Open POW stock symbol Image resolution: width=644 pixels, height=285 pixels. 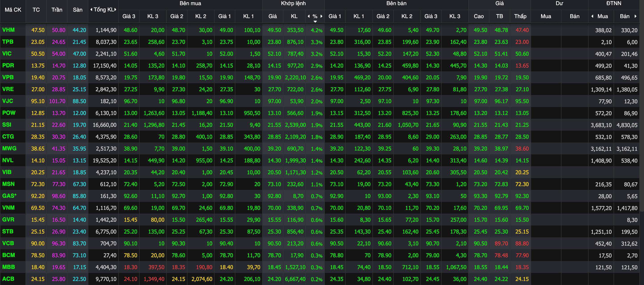(9, 113)
